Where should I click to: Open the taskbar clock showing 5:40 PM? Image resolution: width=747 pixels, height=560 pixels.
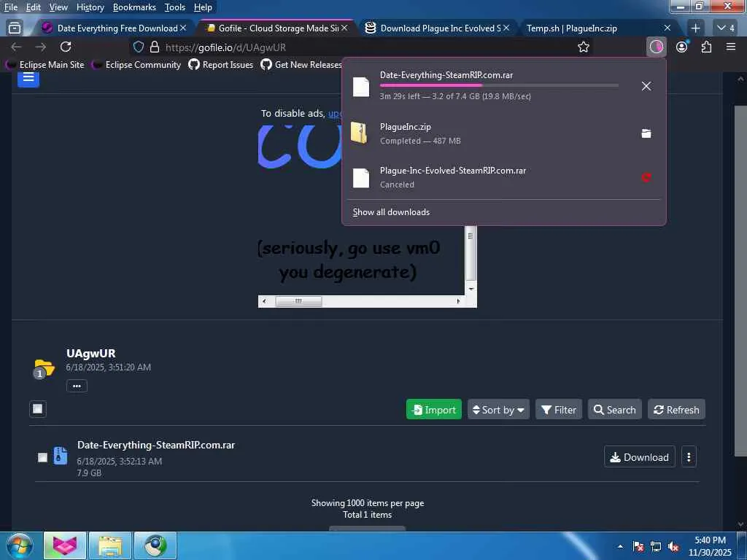click(710, 546)
